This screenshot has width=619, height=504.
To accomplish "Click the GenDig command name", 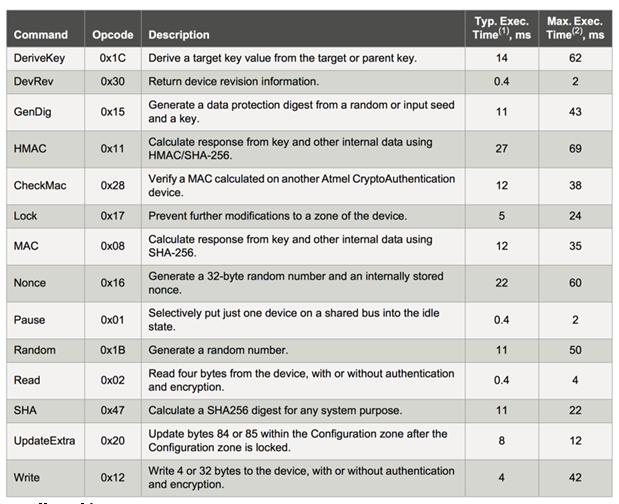I will [x=32, y=111].
